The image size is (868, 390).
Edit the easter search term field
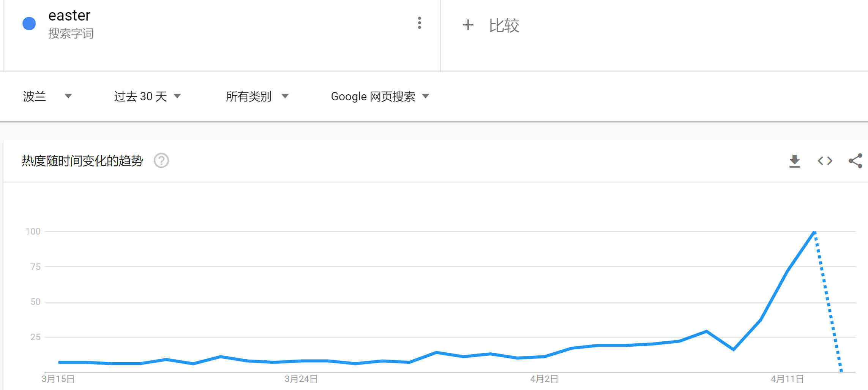point(69,16)
